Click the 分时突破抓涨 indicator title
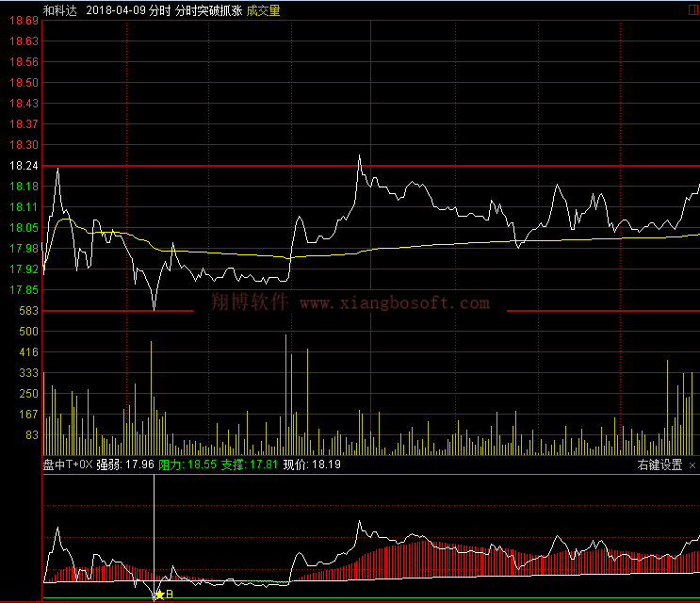 [x=208, y=10]
